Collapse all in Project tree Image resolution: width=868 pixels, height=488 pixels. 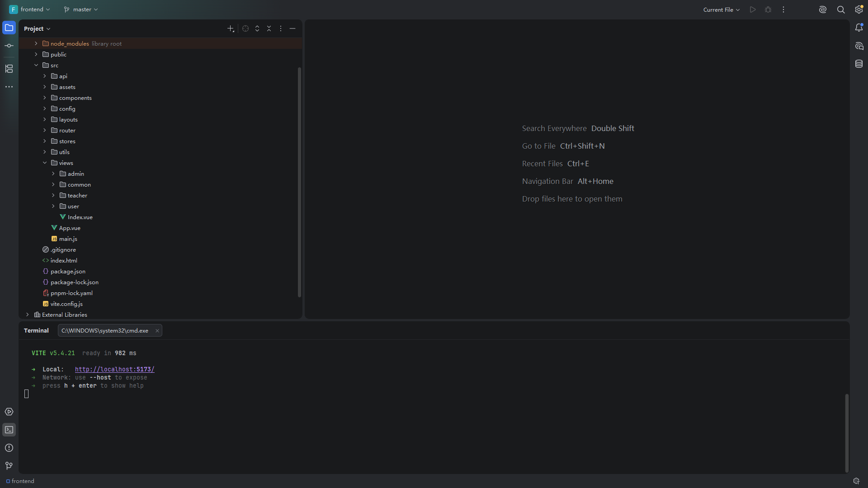click(269, 28)
